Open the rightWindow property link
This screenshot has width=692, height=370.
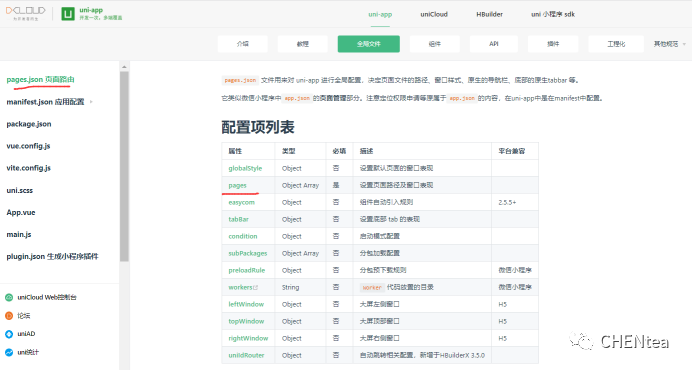point(248,338)
